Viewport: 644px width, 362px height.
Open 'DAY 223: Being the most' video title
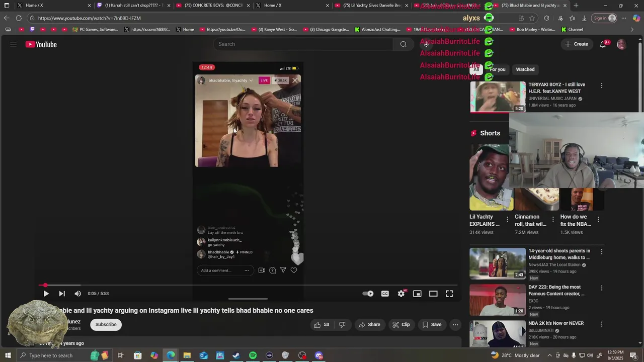click(556, 291)
